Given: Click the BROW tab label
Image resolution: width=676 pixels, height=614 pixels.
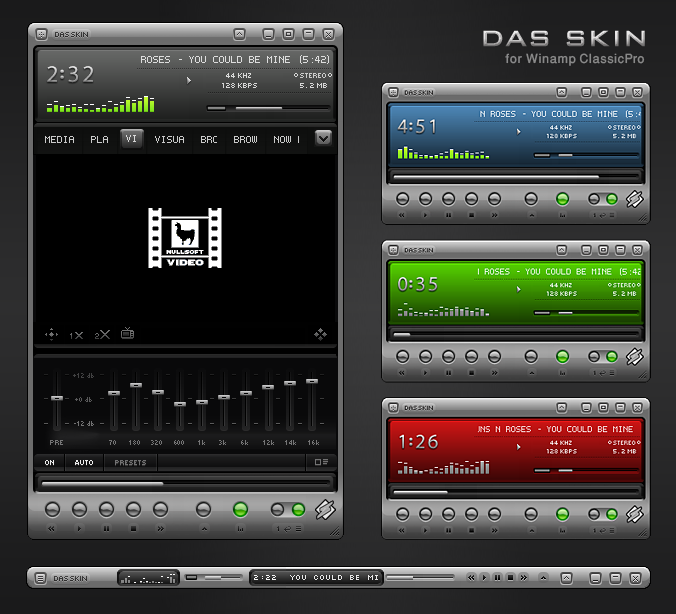Looking at the screenshot, I should click(245, 140).
